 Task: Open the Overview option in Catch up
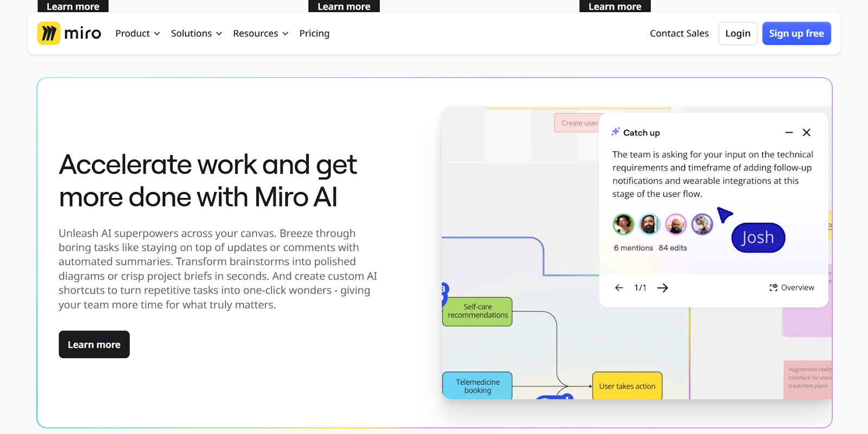point(792,288)
